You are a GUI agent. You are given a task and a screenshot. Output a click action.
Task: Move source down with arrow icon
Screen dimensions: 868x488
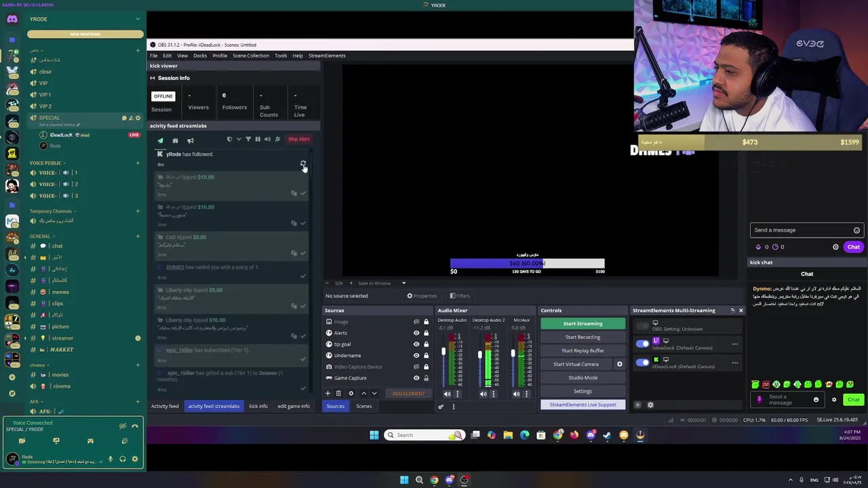point(374,393)
